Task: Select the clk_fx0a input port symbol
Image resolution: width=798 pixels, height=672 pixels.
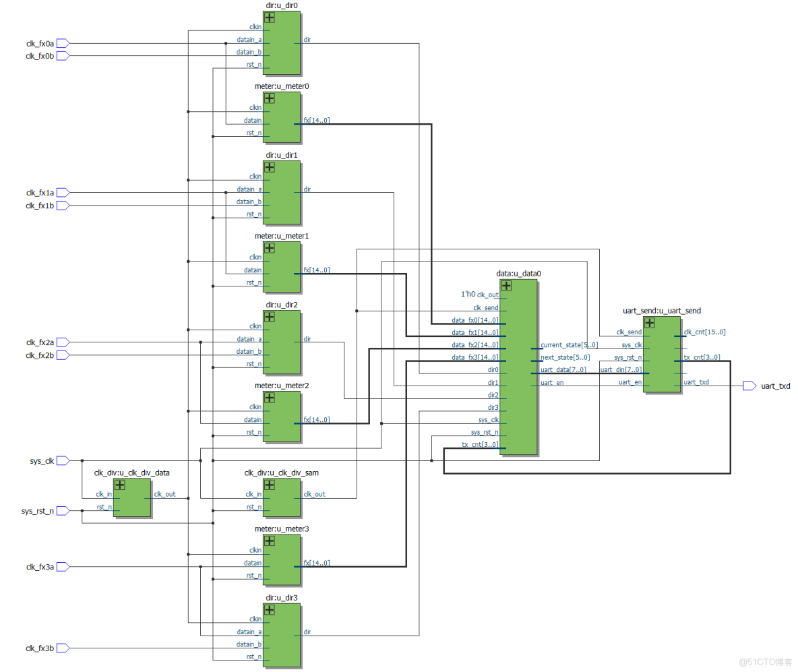Action: coord(63,42)
